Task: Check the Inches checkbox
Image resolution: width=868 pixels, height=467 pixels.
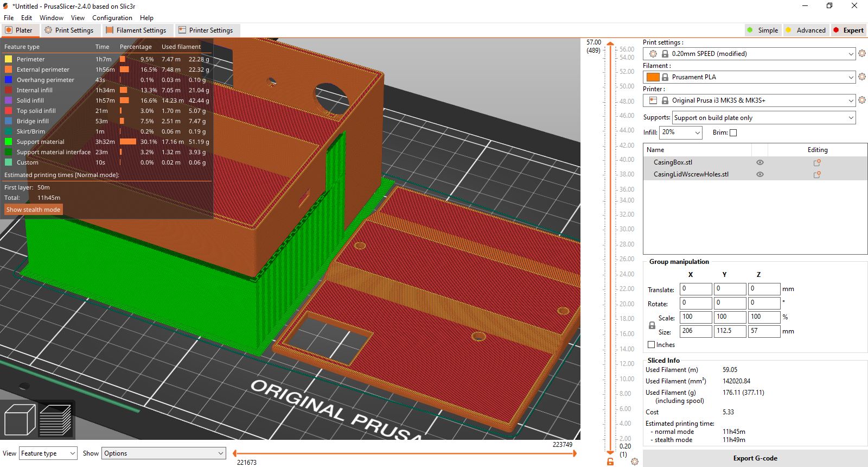Action: click(x=651, y=345)
